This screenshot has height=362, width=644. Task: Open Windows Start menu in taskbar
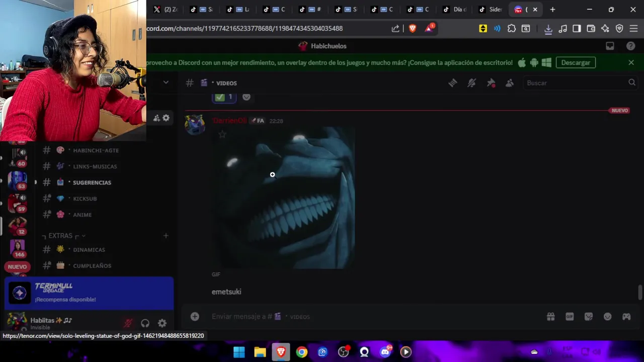(x=239, y=352)
